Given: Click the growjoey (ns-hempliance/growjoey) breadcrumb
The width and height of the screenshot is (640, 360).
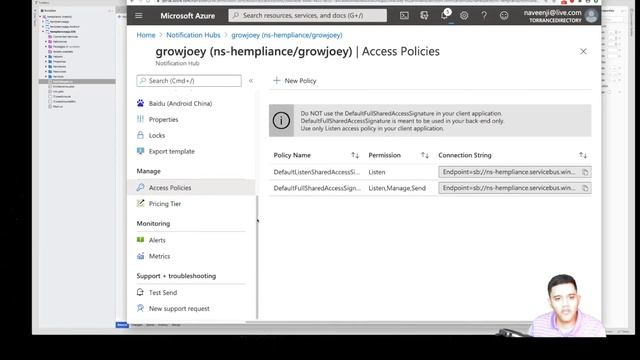Looking at the screenshot, I should coord(287,35).
